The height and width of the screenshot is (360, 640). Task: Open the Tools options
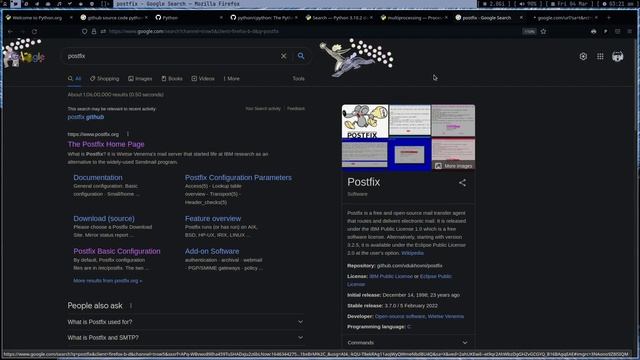tap(298, 78)
